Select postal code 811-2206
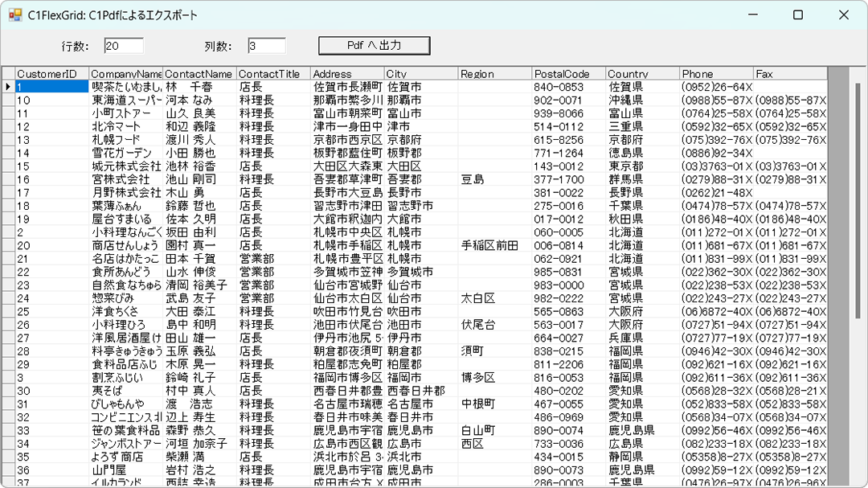 pyautogui.click(x=568, y=364)
